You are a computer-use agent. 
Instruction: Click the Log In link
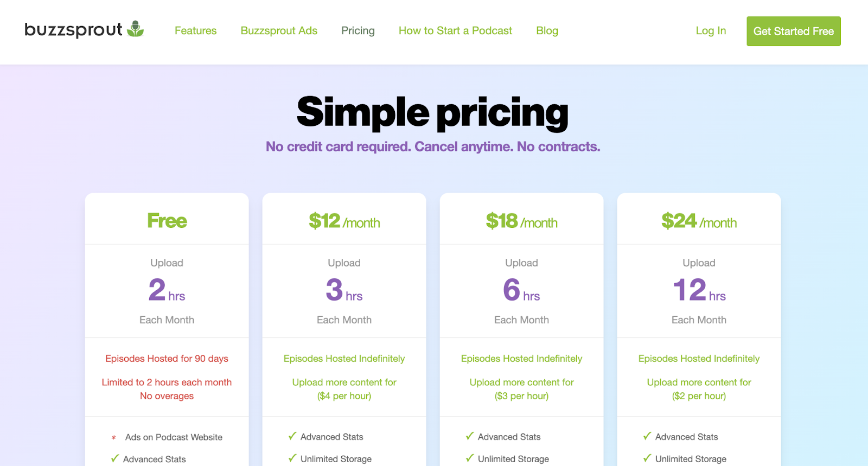coord(711,31)
